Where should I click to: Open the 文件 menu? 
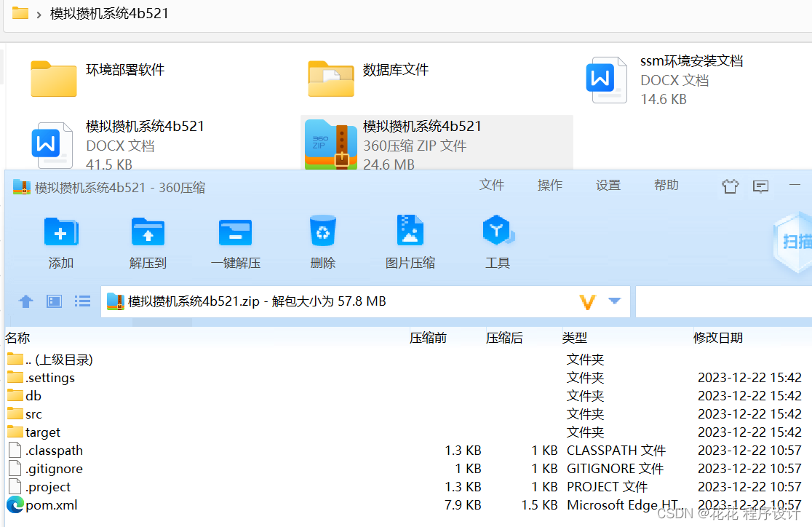coord(491,185)
